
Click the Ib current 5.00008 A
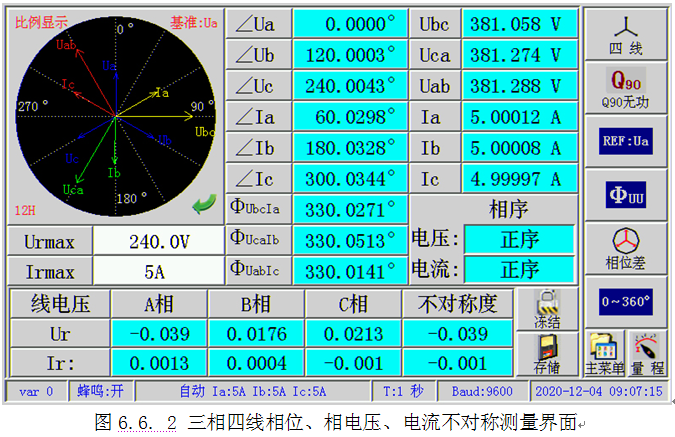(520, 148)
